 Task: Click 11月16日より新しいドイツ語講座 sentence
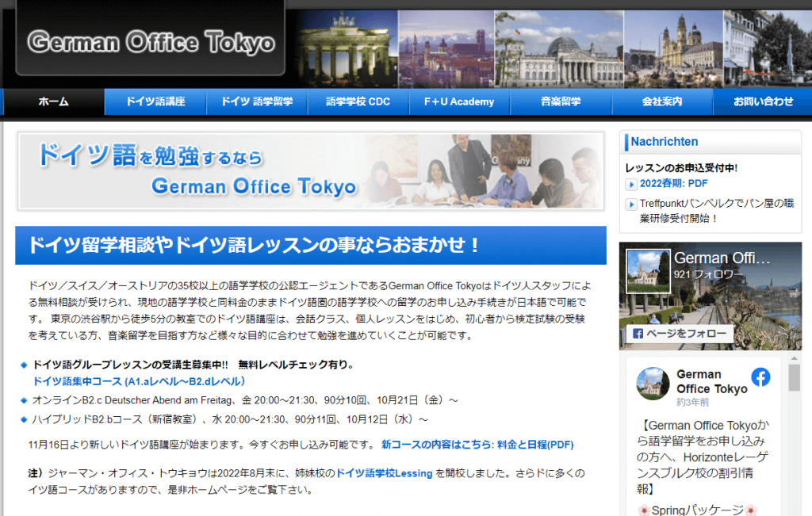point(201,445)
